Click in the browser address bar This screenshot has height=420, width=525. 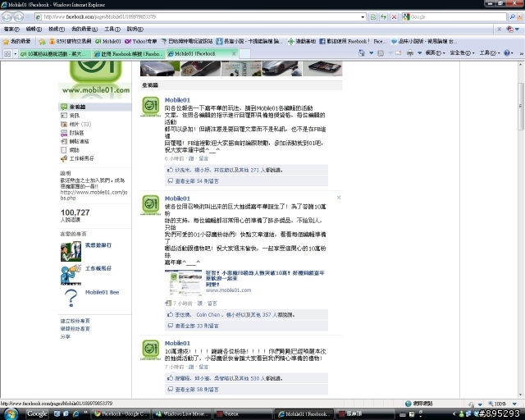(x=199, y=16)
